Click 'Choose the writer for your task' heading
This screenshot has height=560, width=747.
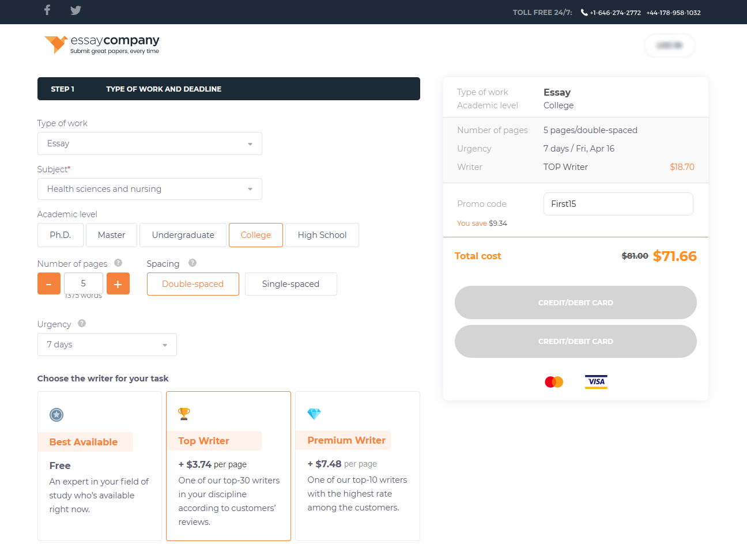pos(103,379)
